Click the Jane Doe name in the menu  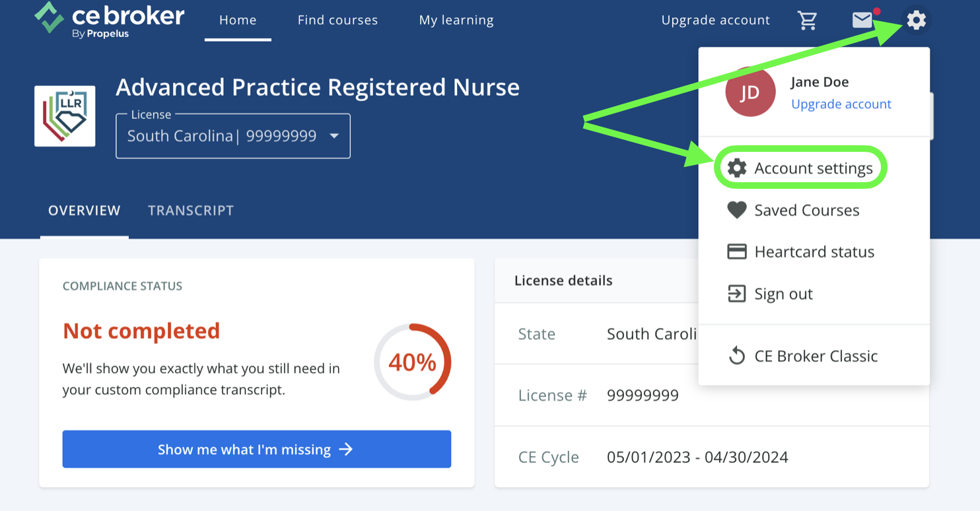coord(820,83)
